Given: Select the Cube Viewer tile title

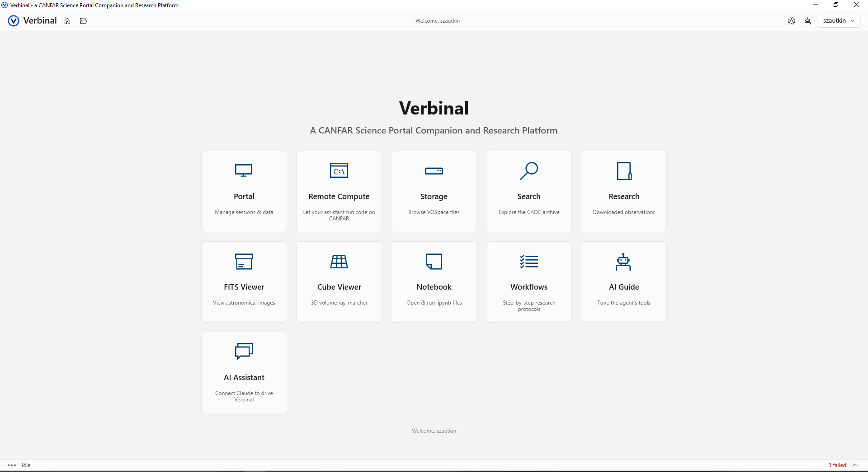Looking at the screenshot, I should 339,287.
